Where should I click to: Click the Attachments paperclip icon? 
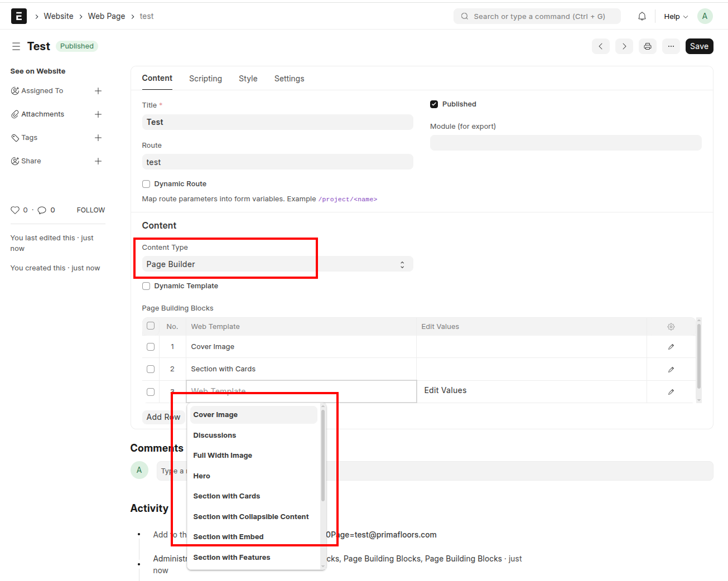pos(15,114)
